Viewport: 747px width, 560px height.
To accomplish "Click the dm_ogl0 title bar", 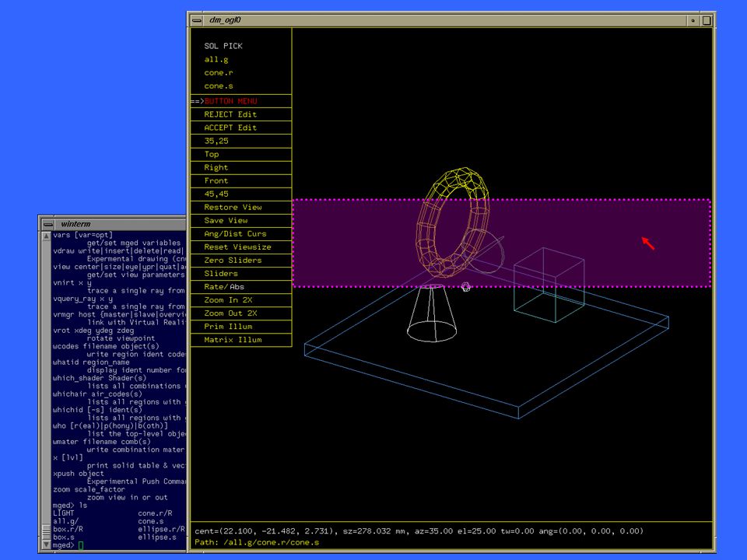I will 444,20.
